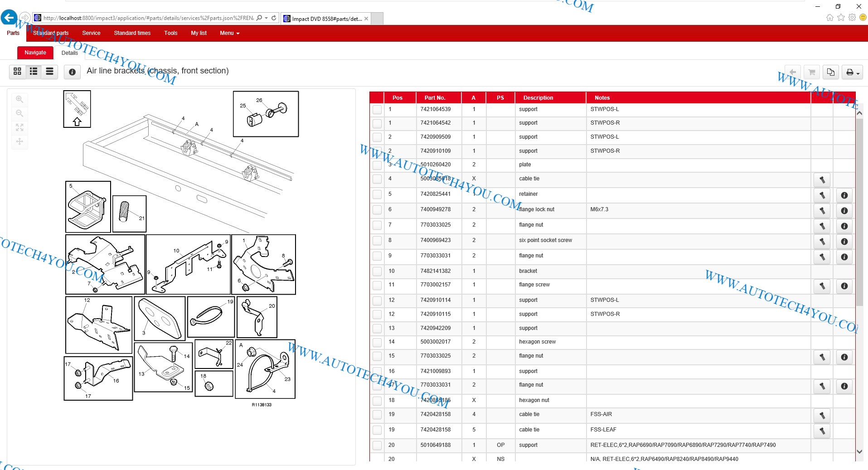Open the print options dropdown
The height and width of the screenshot is (470, 868).
852,72
